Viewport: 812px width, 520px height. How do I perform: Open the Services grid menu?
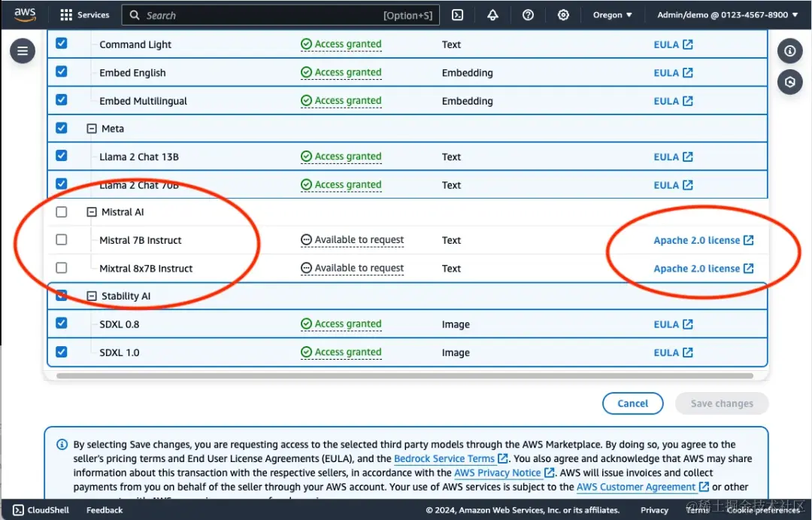tap(65, 15)
